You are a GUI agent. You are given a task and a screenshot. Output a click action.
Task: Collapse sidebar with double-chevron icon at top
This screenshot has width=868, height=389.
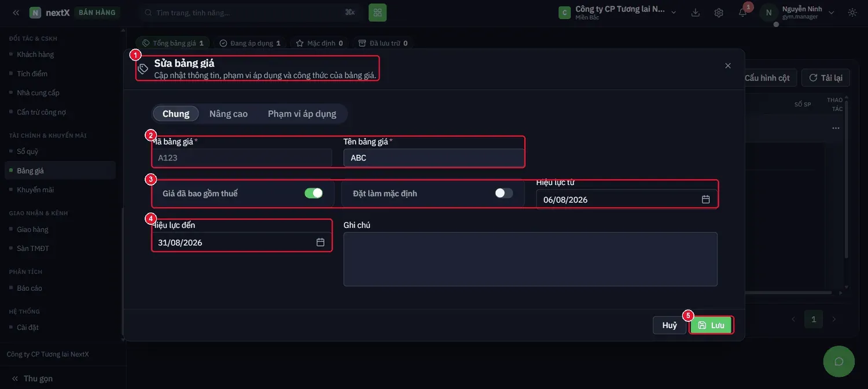16,13
